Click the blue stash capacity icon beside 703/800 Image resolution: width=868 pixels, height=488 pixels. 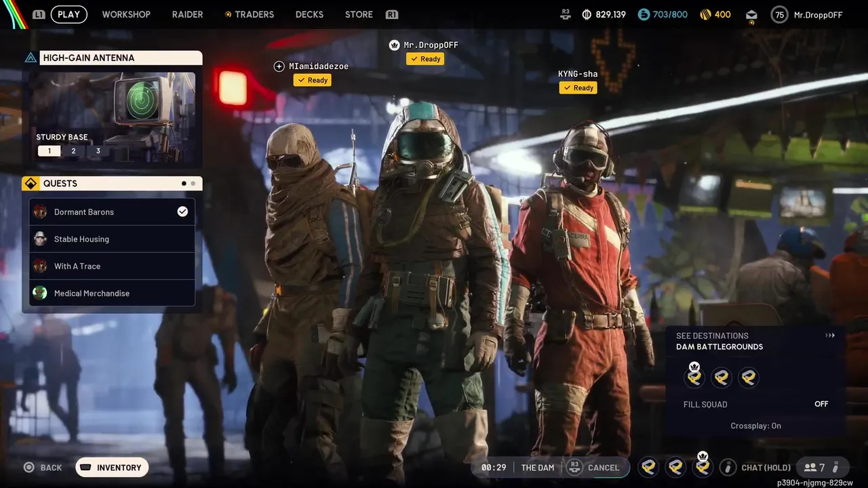click(x=644, y=14)
